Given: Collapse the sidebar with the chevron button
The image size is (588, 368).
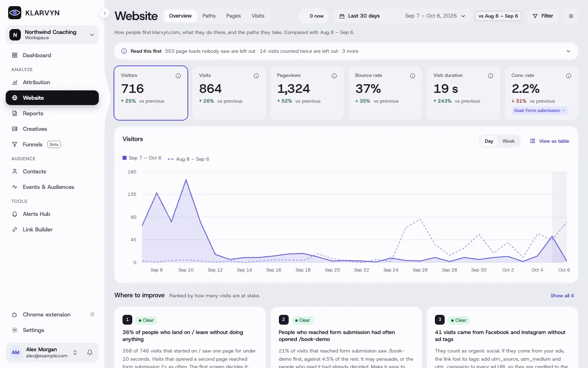Looking at the screenshot, I should [x=105, y=13].
